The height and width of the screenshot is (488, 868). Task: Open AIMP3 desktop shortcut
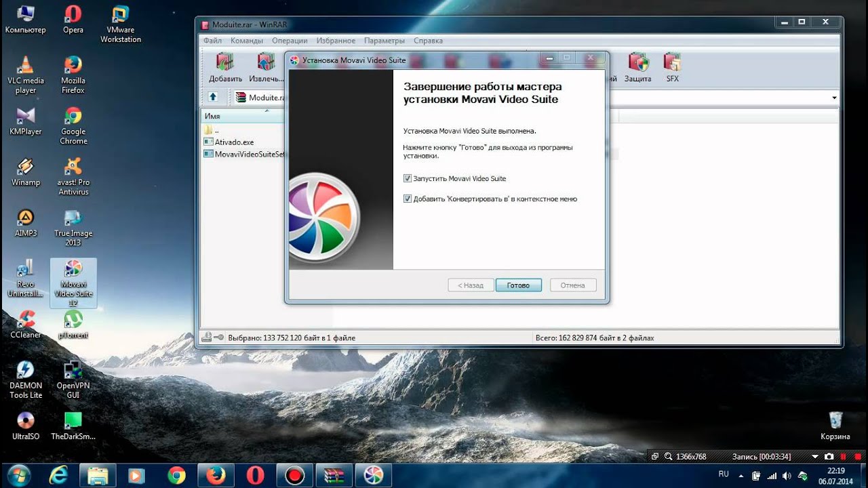(26, 223)
